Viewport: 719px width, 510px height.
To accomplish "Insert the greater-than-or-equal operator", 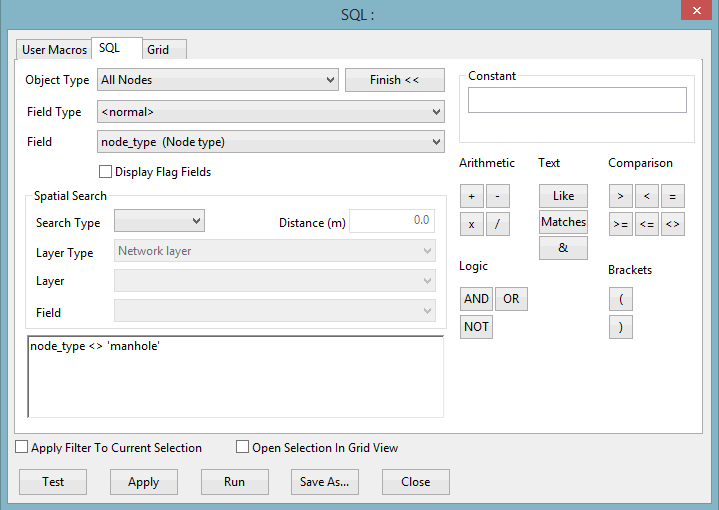I will (x=620, y=224).
